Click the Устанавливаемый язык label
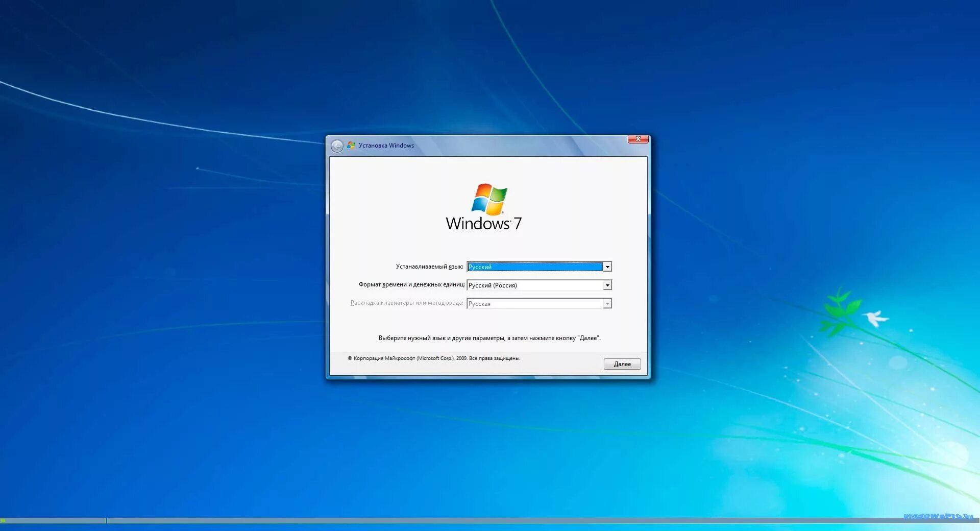 coord(430,267)
